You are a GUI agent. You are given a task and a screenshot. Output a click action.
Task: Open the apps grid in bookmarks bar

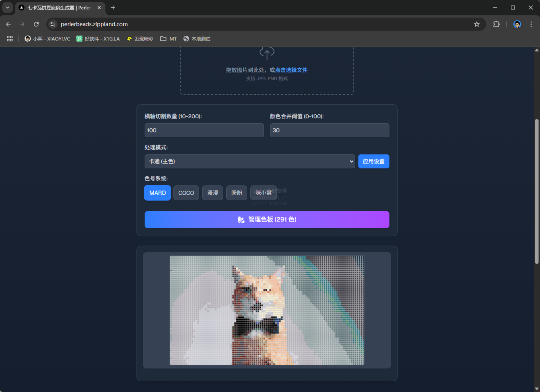[10, 39]
